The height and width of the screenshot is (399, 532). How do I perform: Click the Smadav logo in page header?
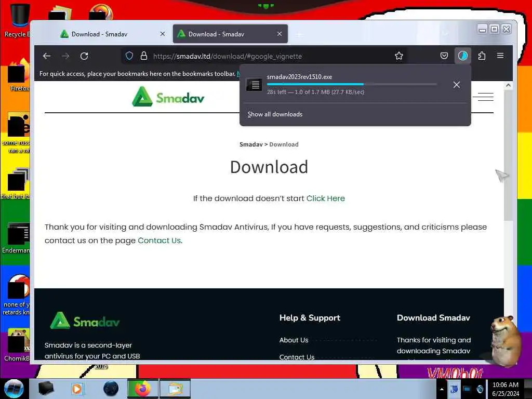(168, 97)
